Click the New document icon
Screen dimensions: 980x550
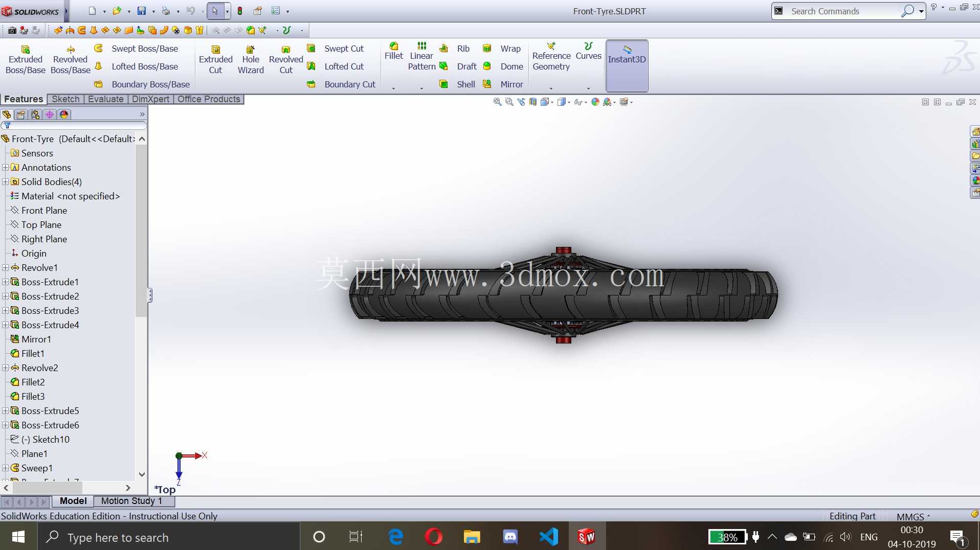[x=92, y=11]
